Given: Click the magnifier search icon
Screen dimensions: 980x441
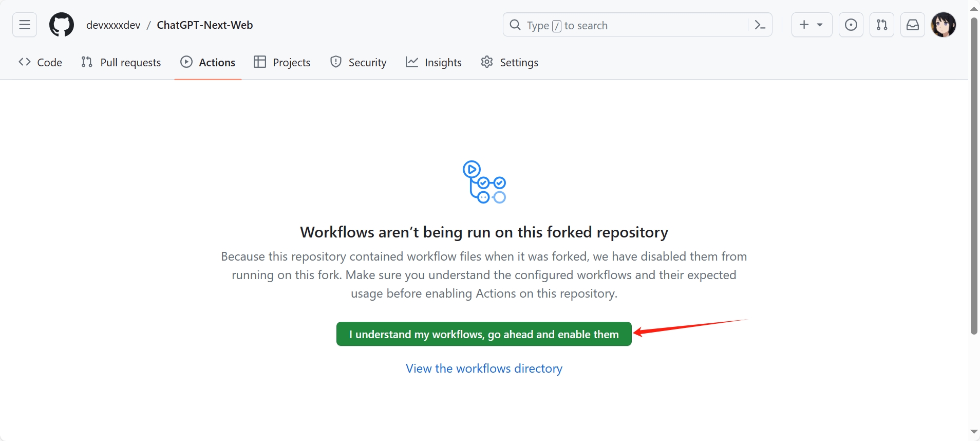Looking at the screenshot, I should (515, 25).
